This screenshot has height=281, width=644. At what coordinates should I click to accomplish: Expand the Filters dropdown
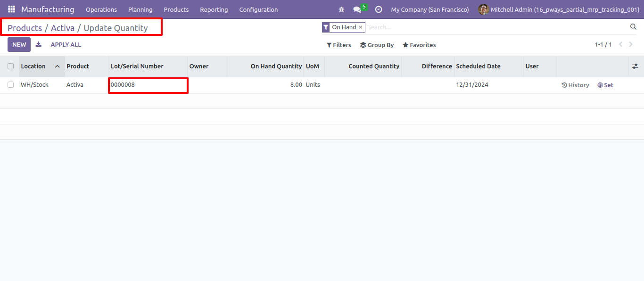[339, 45]
